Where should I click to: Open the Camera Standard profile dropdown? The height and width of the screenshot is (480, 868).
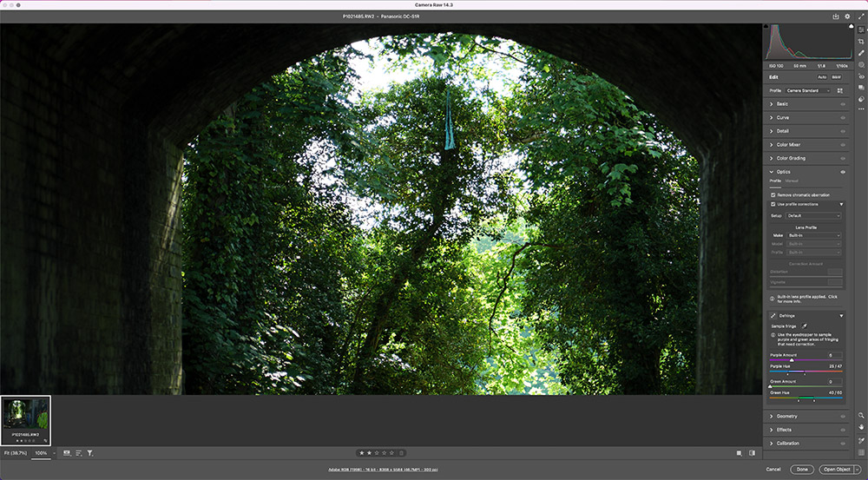tap(808, 90)
